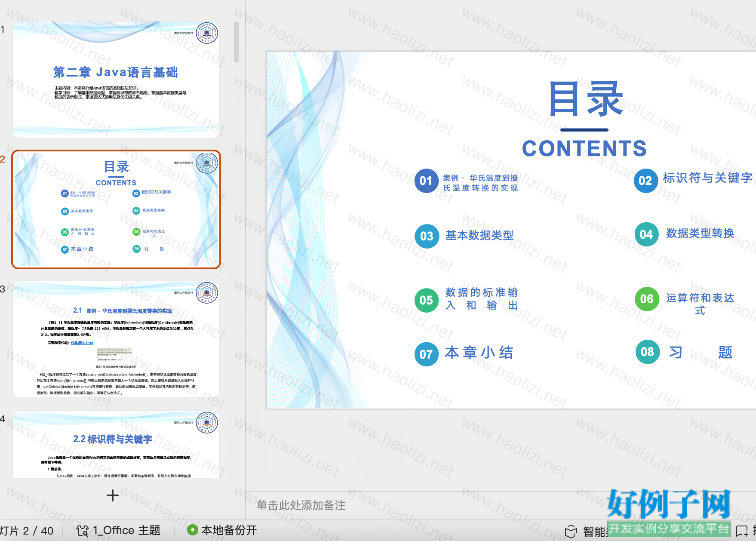The width and height of the screenshot is (756, 541).
Task: Select the 基本数据类型 text box on the slide
Action: click(x=479, y=235)
